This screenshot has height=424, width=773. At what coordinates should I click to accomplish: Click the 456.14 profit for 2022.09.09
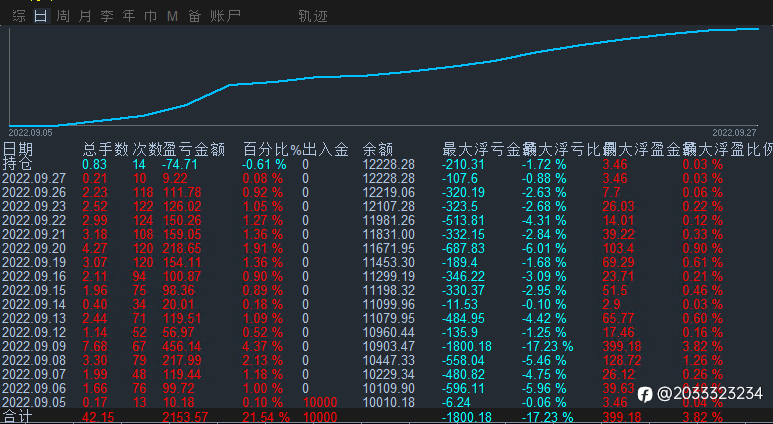182,346
